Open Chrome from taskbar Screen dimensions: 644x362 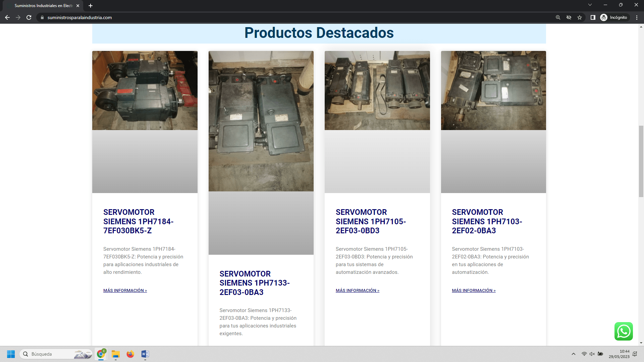pos(101,354)
